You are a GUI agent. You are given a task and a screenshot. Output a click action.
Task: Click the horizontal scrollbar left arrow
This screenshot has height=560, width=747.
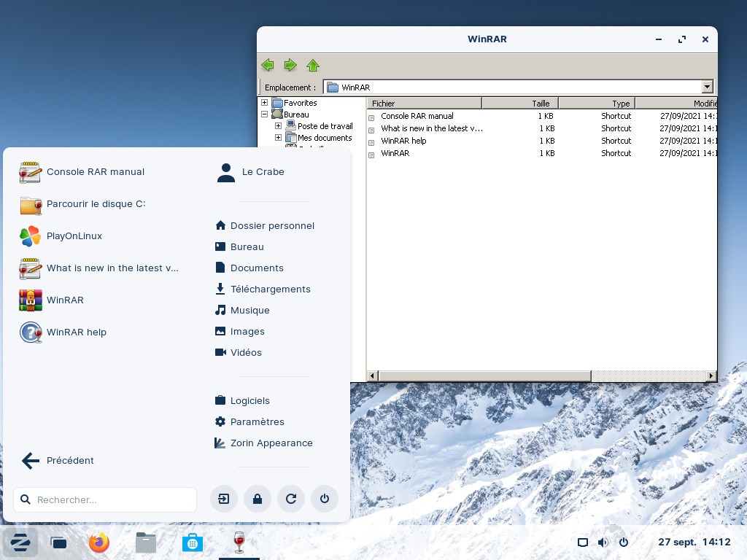(373, 376)
